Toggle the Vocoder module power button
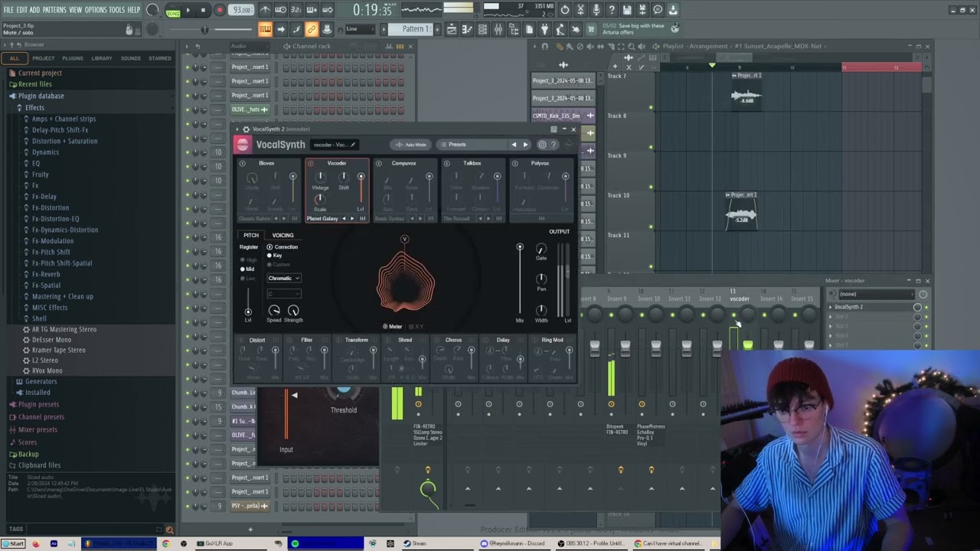This screenshot has height=551, width=980. pos(310,163)
